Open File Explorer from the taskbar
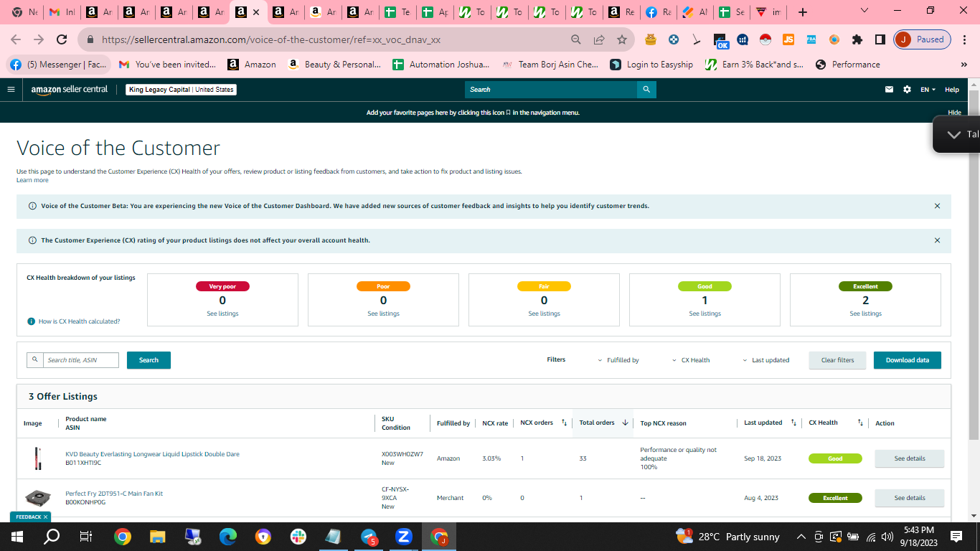 (x=158, y=537)
